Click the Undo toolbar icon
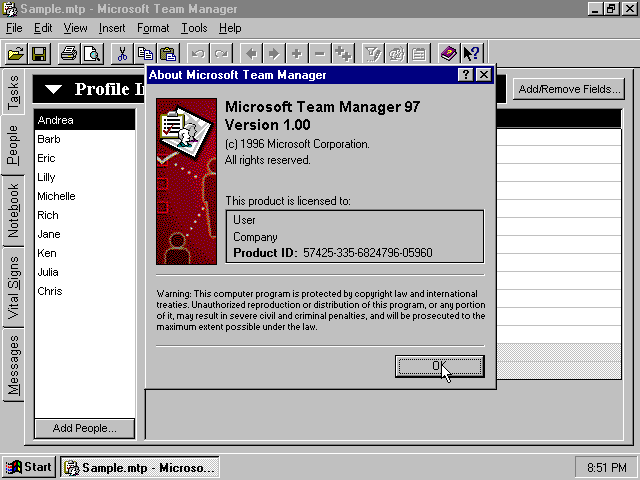Screen dimensions: 640x480 [198, 53]
